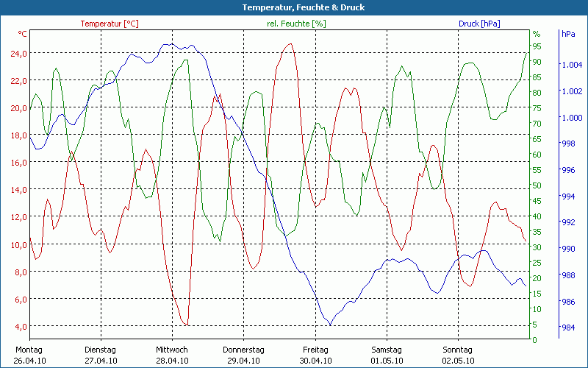Select the 'Mittwoch 28.04.10' date label

coord(172,355)
